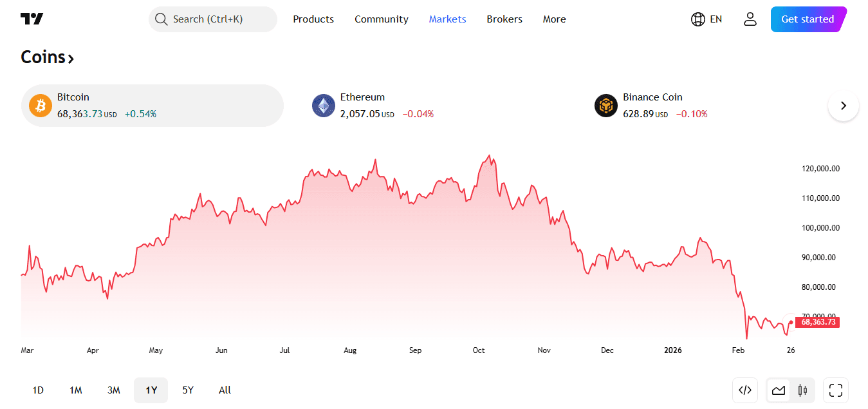Open the Community menu
The image size is (868, 409).
click(x=382, y=19)
